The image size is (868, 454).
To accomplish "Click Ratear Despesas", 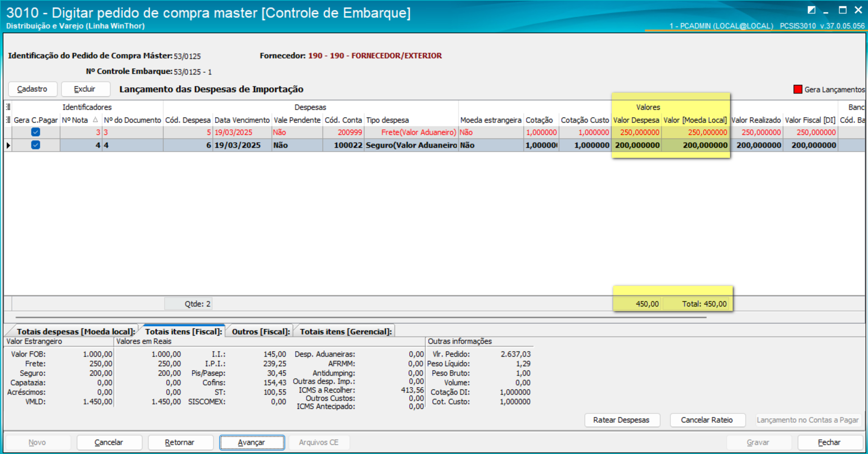I will point(621,420).
